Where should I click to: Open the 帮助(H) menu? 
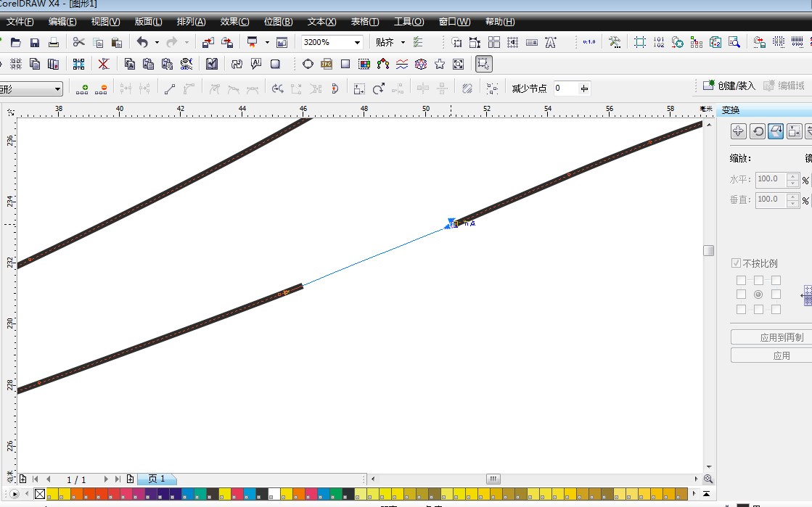pos(500,22)
